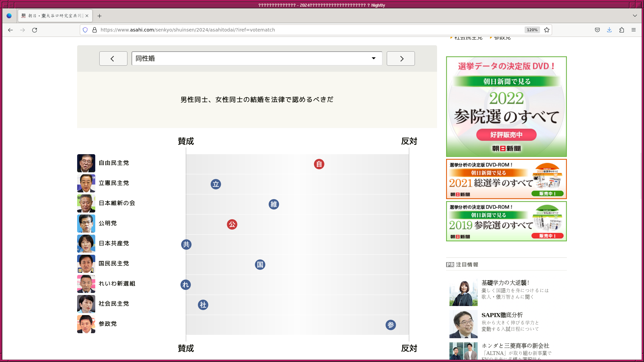This screenshot has height=362, width=644.
Task: Go to previous question with left chevron
Action: tap(113, 59)
